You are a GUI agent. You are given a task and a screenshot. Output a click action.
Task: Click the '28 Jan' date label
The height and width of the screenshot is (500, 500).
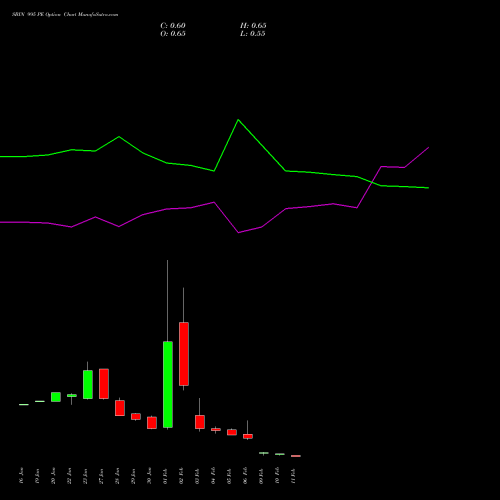click(118, 476)
